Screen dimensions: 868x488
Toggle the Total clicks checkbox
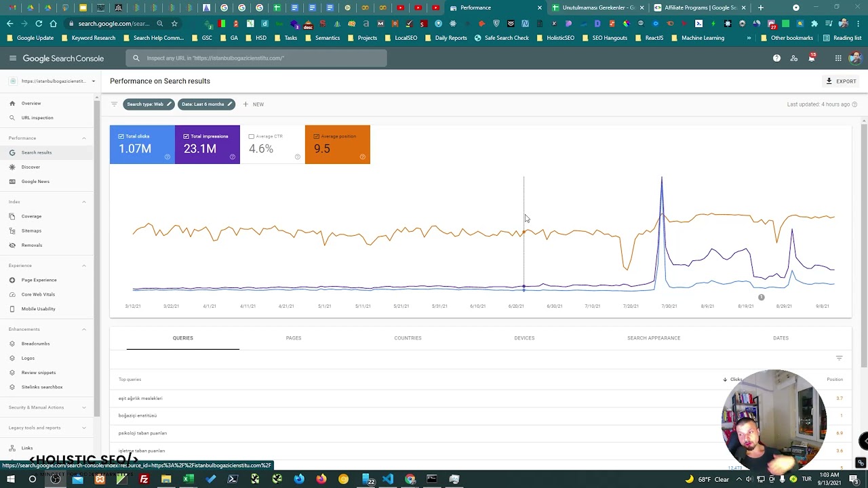[121, 136]
